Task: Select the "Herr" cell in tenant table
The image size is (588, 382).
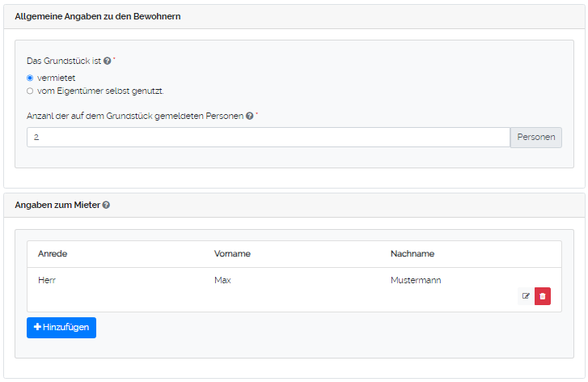Action: point(48,281)
